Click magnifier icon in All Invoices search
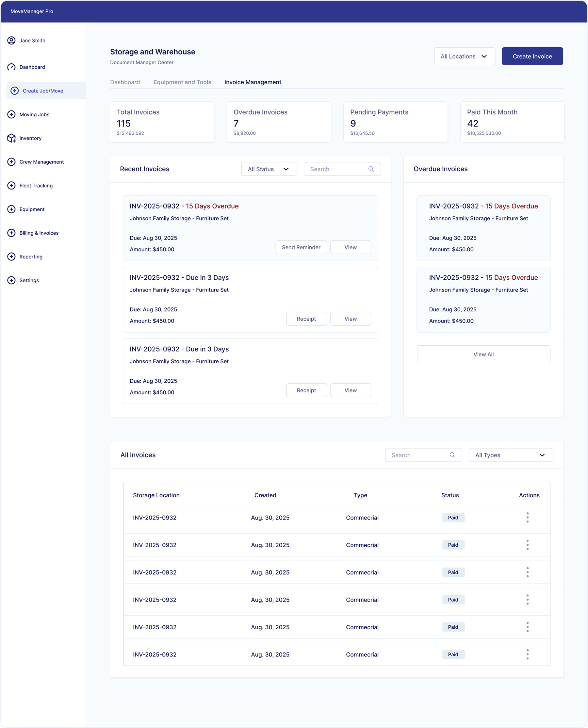This screenshot has width=588, height=728. pos(452,455)
